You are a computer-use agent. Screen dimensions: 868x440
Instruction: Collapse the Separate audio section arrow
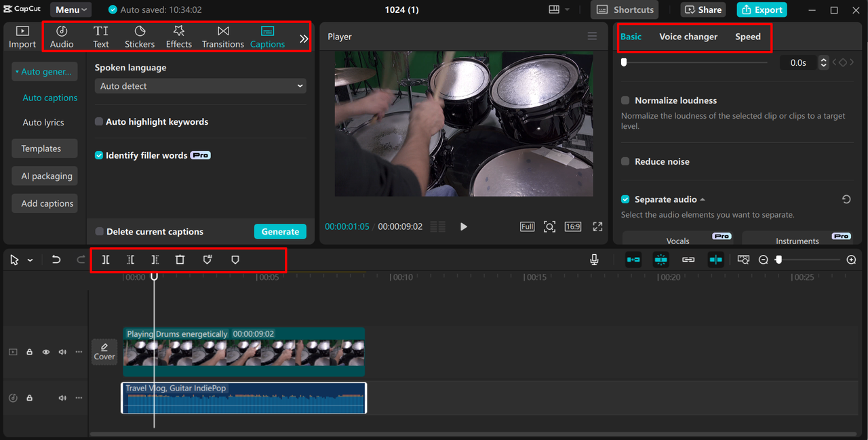pos(703,199)
